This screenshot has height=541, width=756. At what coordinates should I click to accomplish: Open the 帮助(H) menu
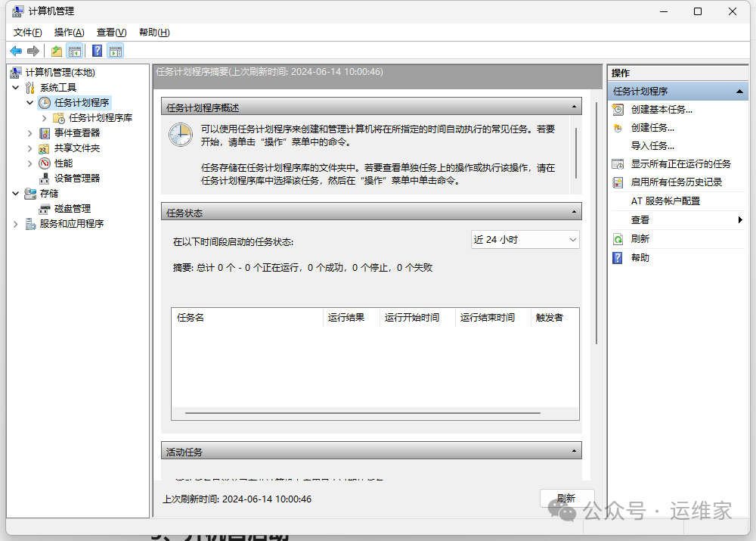pos(154,33)
